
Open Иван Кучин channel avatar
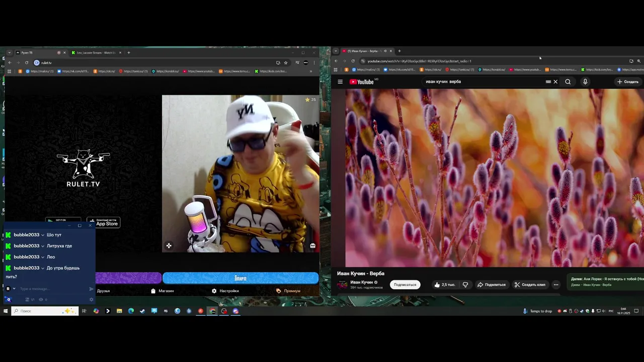click(x=343, y=285)
